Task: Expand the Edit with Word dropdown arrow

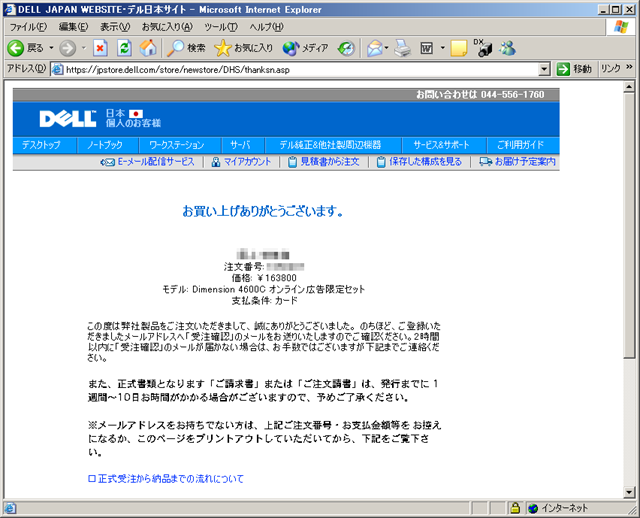Action: coord(442,48)
